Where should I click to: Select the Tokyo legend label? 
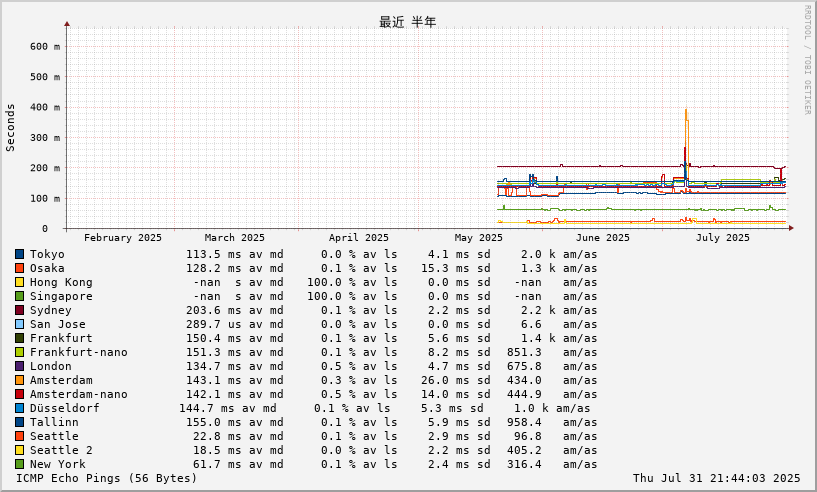(47, 254)
